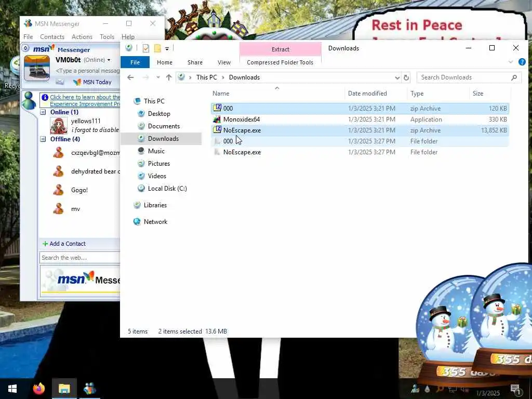The height and width of the screenshot is (399, 532).
Task: Open the Experience Improvement Program link
Action: pyautogui.click(x=85, y=100)
